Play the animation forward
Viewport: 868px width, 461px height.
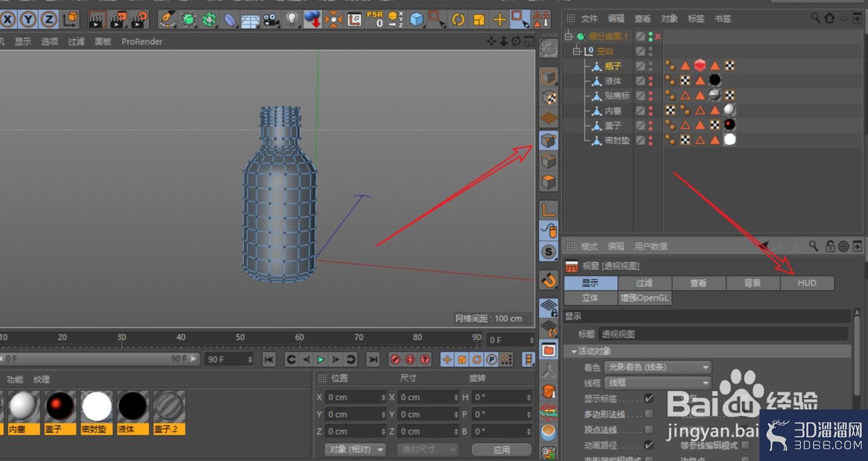(x=321, y=359)
